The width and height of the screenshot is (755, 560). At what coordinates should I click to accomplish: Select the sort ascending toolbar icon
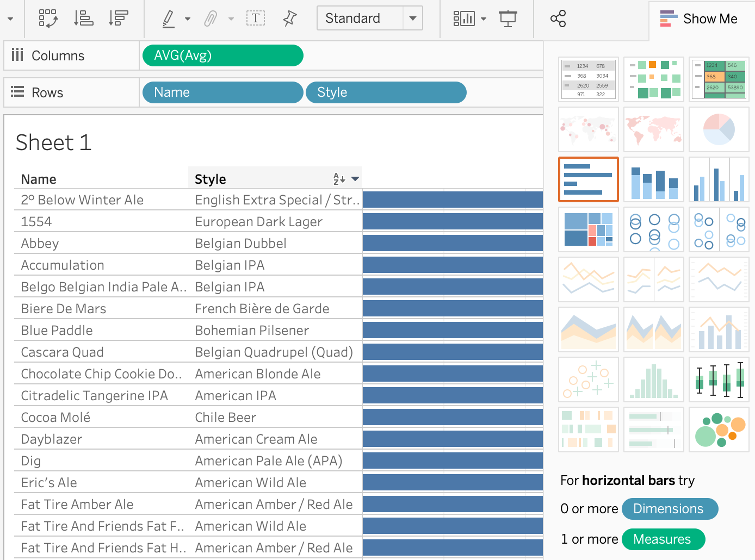(83, 18)
